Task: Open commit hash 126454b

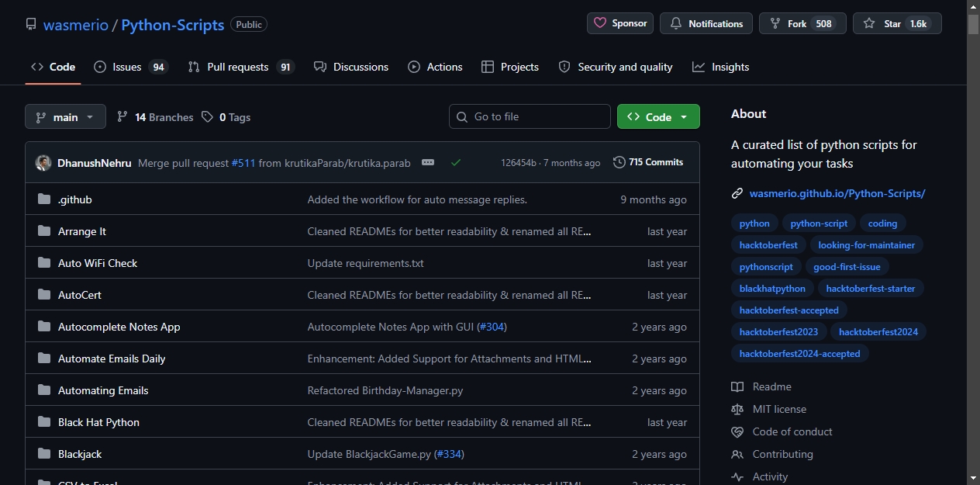Action: [518, 163]
